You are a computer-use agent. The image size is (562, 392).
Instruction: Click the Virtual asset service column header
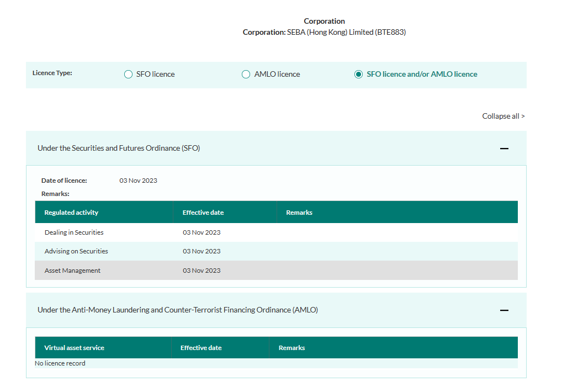pyautogui.click(x=74, y=348)
